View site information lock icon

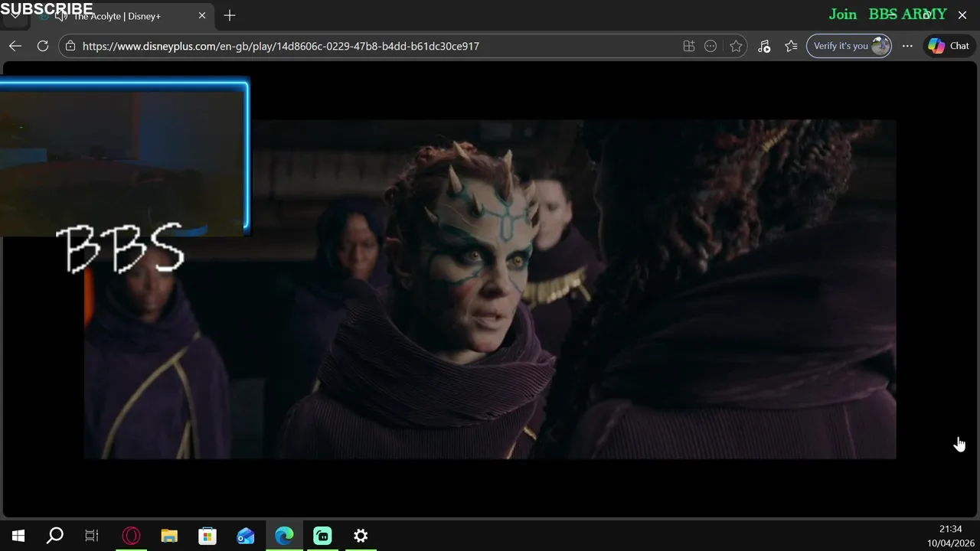point(70,46)
